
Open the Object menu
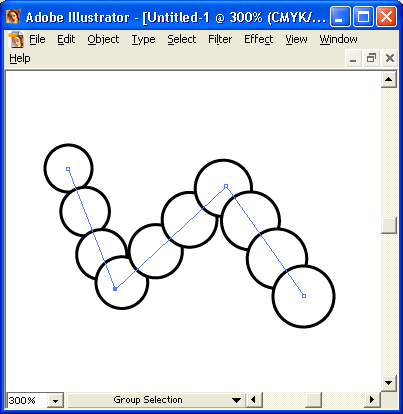103,39
